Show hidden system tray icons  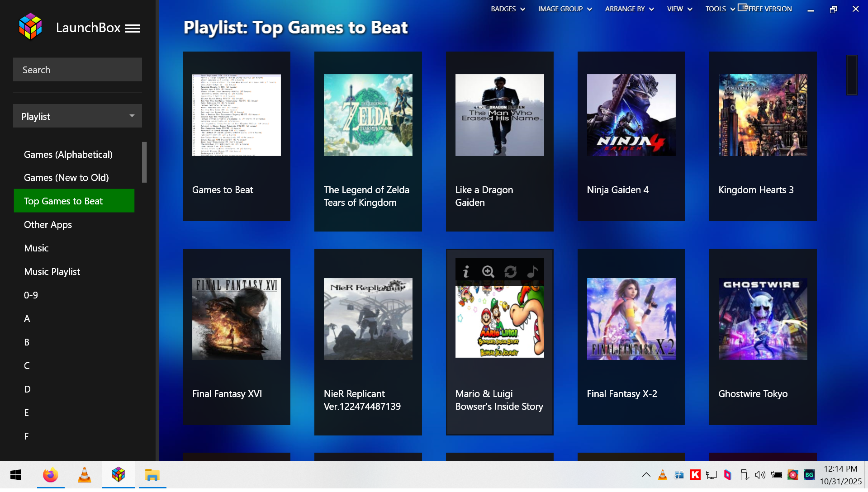point(646,475)
